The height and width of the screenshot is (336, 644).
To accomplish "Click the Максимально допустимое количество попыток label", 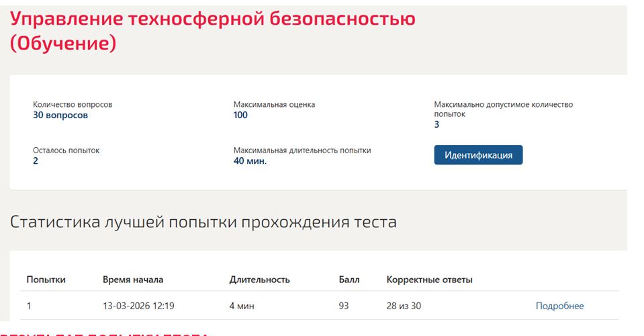I will pos(504,110).
